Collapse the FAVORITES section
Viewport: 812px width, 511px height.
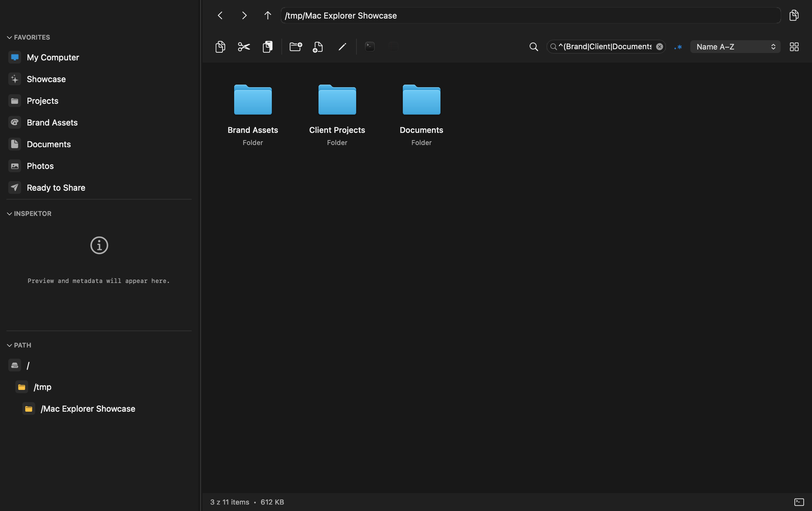pos(9,37)
